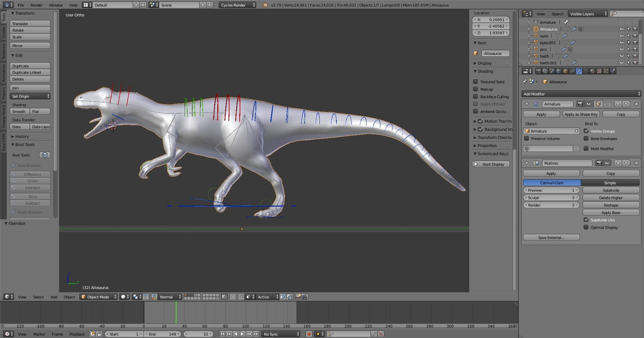Viewport: 644px width, 338px height.
Task: Open the Cycles Render engine dropdown
Action: pos(237,5)
